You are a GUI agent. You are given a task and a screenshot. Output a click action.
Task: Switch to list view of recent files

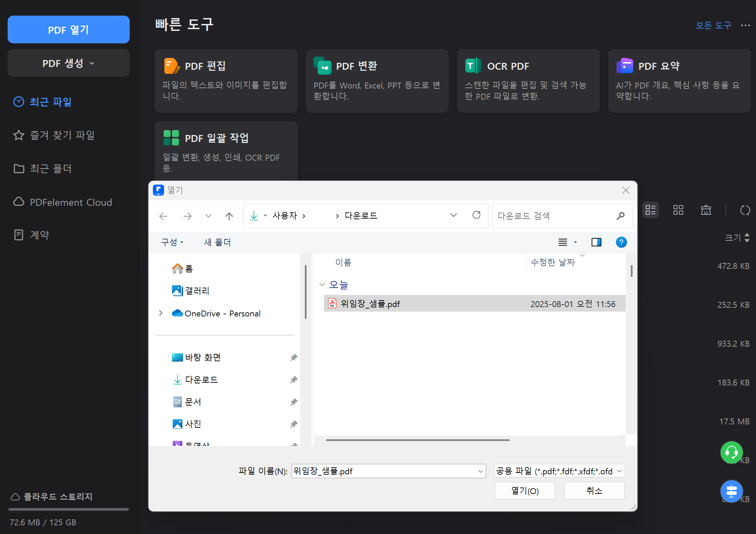(650, 210)
